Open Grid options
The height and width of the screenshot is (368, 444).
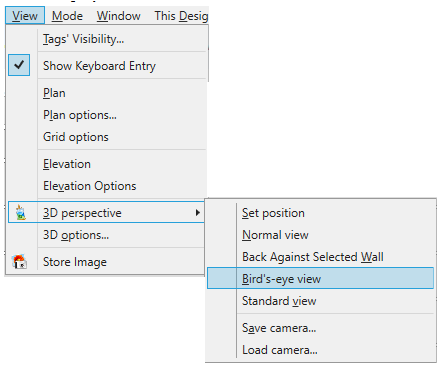[x=76, y=137]
